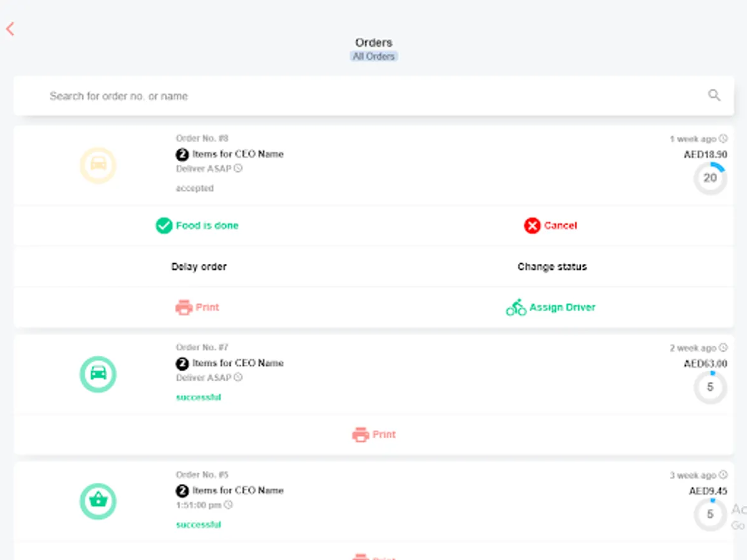Click the item count badge on Order #8
Viewport: 747px width, 560px height.
click(182, 154)
